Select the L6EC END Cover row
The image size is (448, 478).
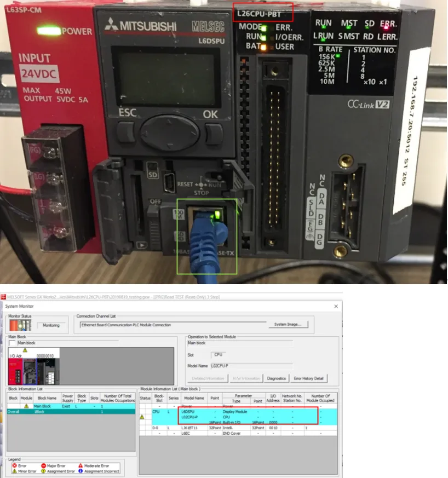pyautogui.click(x=238, y=433)
